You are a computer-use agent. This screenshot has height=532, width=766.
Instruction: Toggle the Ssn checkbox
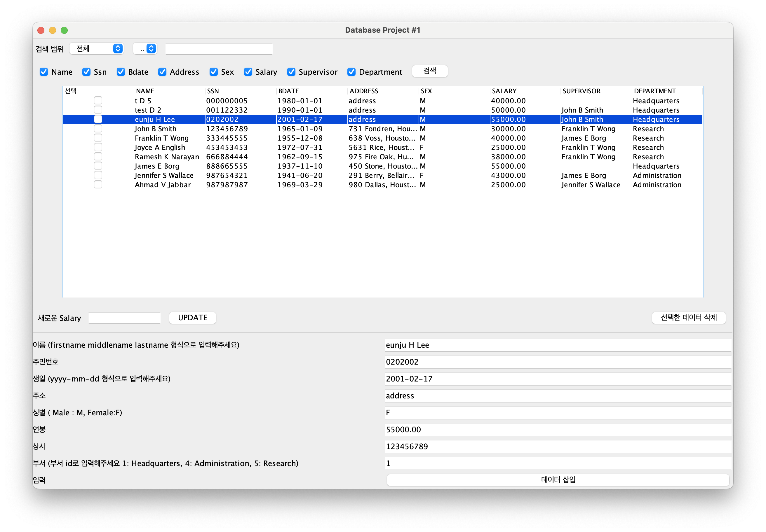pyautogui.click(x=86, y=72)
